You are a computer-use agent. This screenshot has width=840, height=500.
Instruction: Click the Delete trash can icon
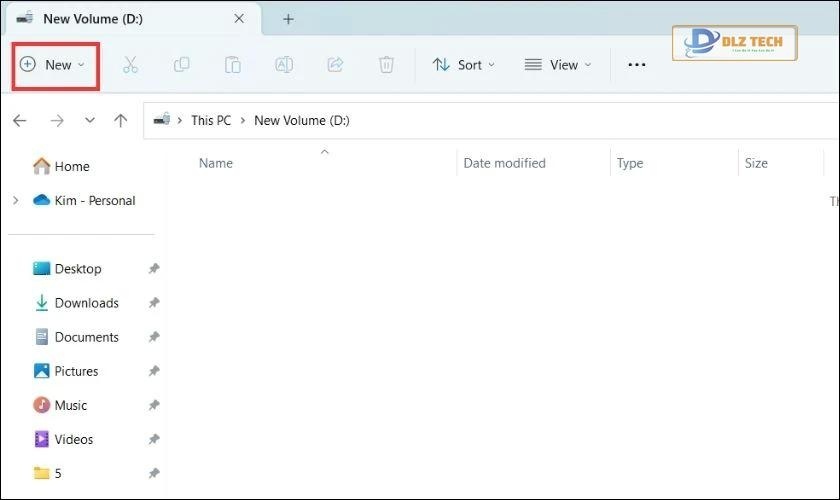[386, 65]
